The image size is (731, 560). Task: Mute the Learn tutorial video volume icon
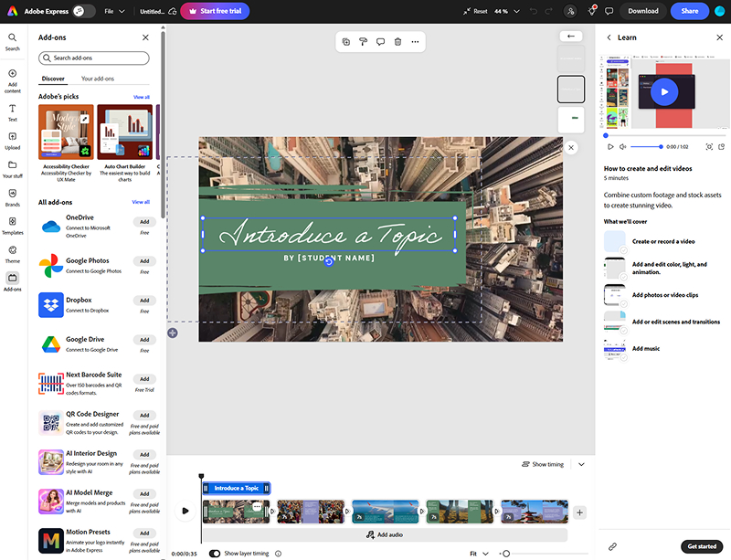click(x=623, y=146)
